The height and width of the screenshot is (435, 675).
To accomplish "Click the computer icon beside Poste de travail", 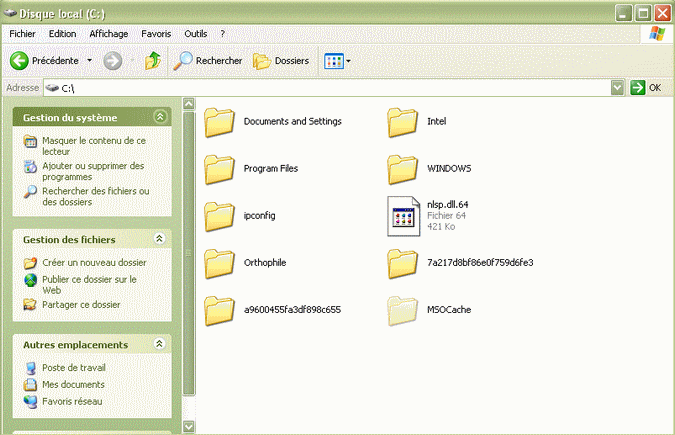I will (30, 368).
